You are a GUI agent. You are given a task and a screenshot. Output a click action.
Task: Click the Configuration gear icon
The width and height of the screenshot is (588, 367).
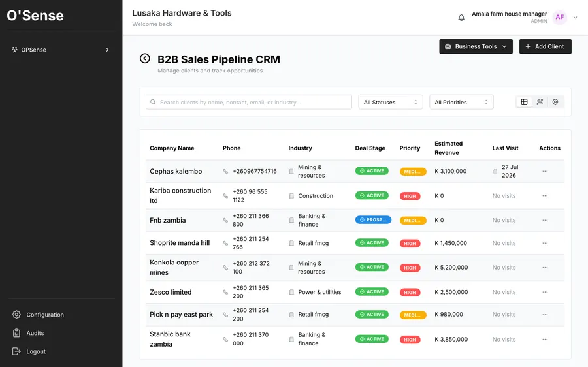click(x=16, y=315)
